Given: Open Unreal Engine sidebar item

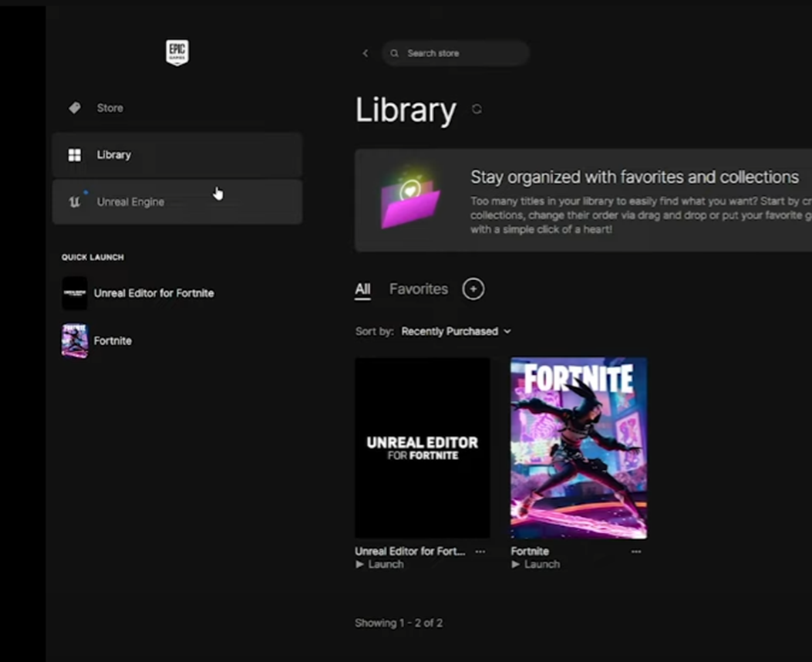Looking at the screenshot, I should pyautogui.click(x=177, y=201).
